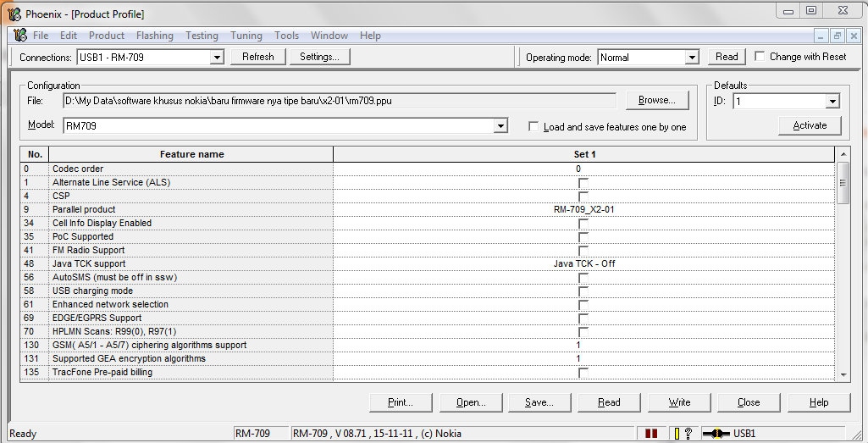Viewport: 868px width, 443px height.
Task: Click the yellow battery indicator in status bar
Action: click(x=677, y=434)
